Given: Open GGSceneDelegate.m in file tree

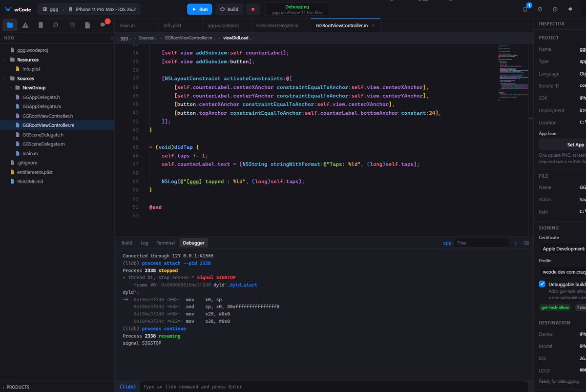Looking at the screenshot, I should click(x=43, y=144).
